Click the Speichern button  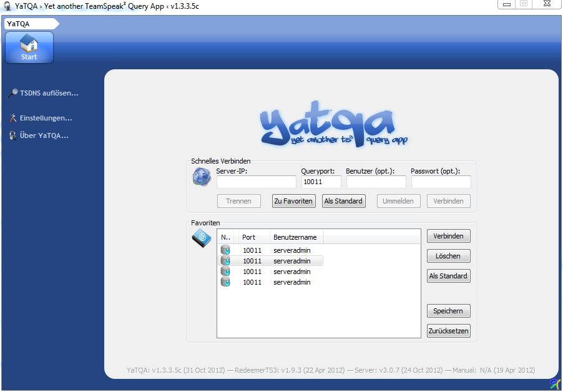click(x=448, y=311)
